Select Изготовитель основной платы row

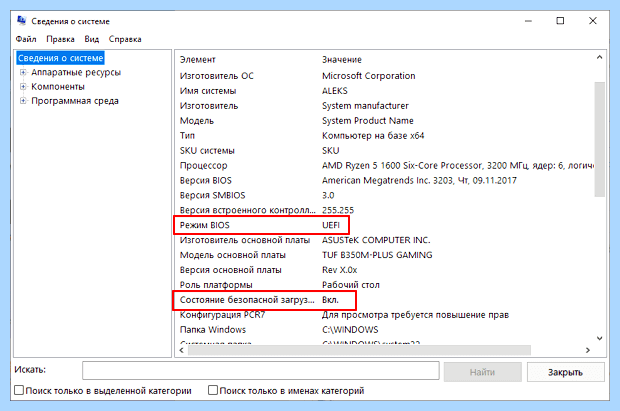(385, 241)
